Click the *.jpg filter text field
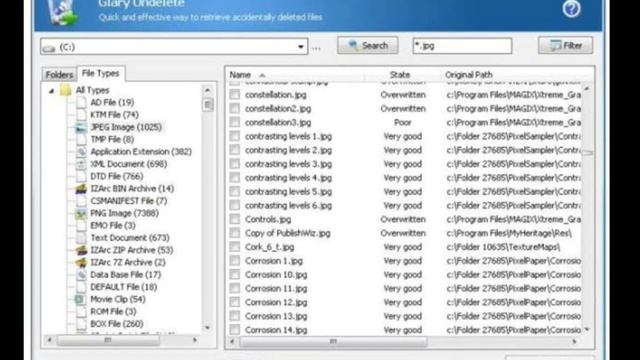 462,46
